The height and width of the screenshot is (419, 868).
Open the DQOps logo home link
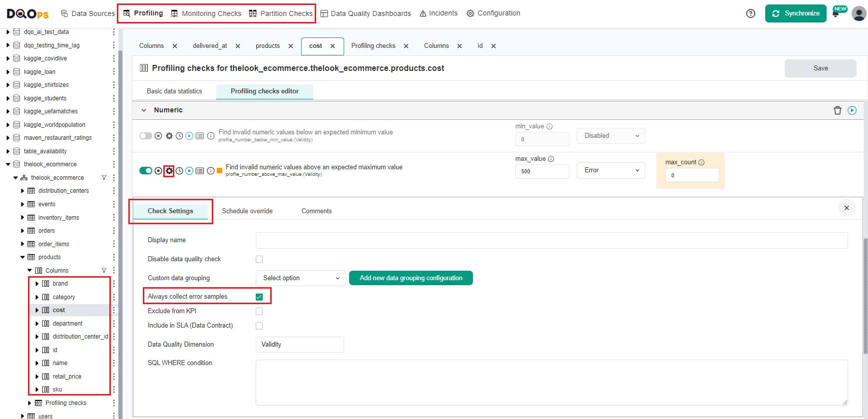click(x=27, y=13)
